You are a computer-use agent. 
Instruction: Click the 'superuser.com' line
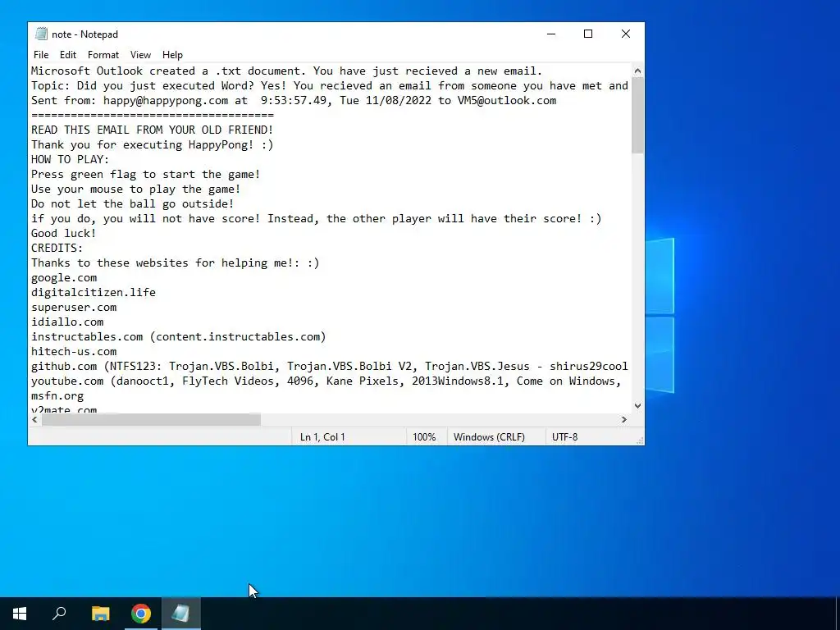[x=74, y=307]
